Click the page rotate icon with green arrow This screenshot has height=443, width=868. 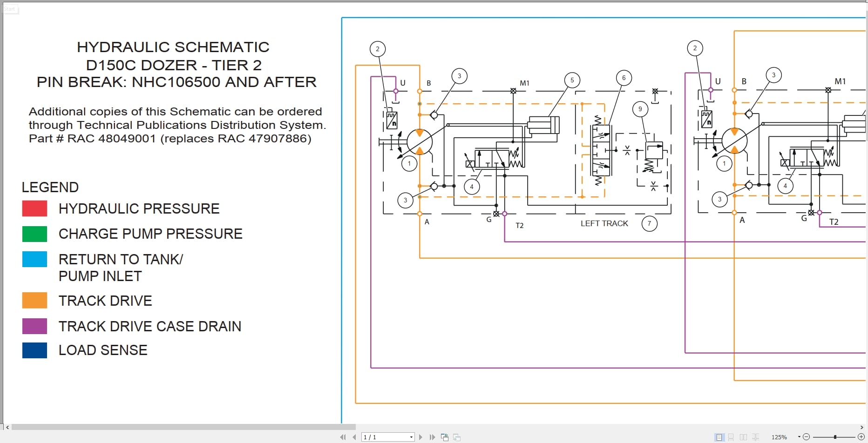(x=445, y=436)
